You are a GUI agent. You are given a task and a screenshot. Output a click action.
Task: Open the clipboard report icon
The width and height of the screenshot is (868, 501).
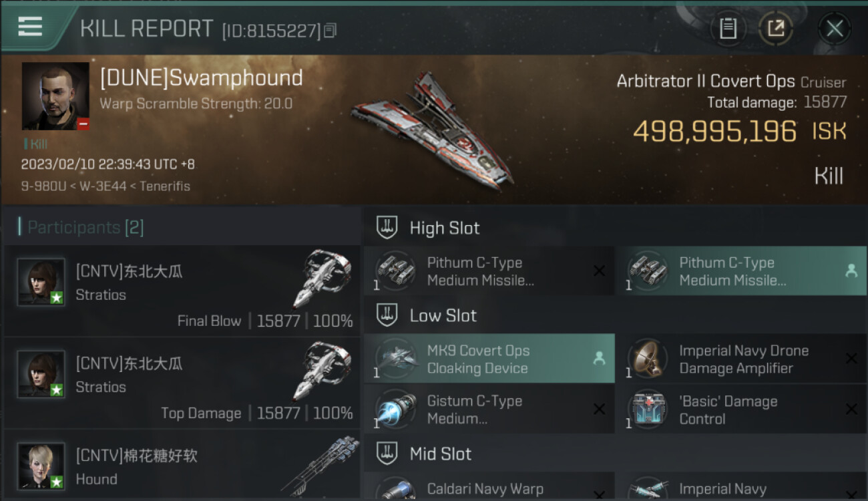click(728, 28)
